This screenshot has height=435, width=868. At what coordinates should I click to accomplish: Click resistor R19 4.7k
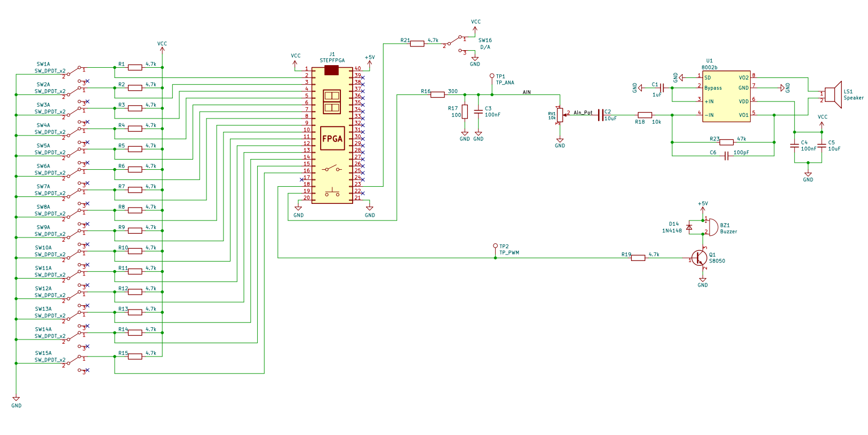pyautogui.click(x=638, y=258)
